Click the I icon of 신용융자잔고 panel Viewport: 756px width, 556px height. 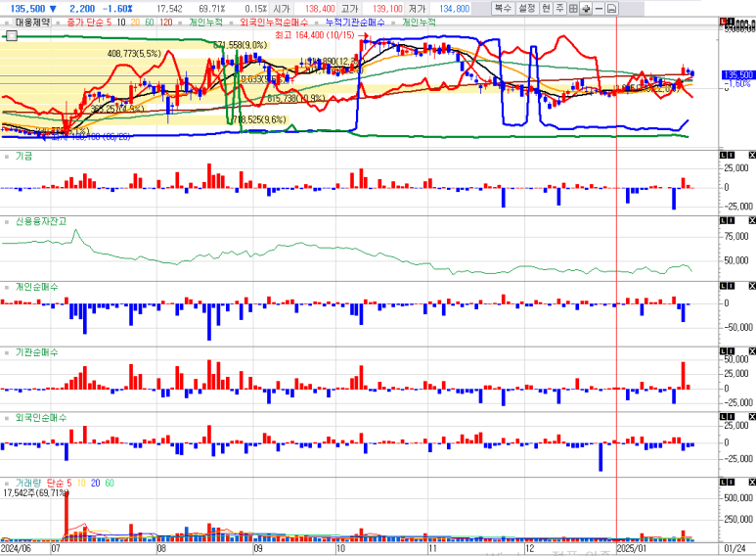[731, 220]
